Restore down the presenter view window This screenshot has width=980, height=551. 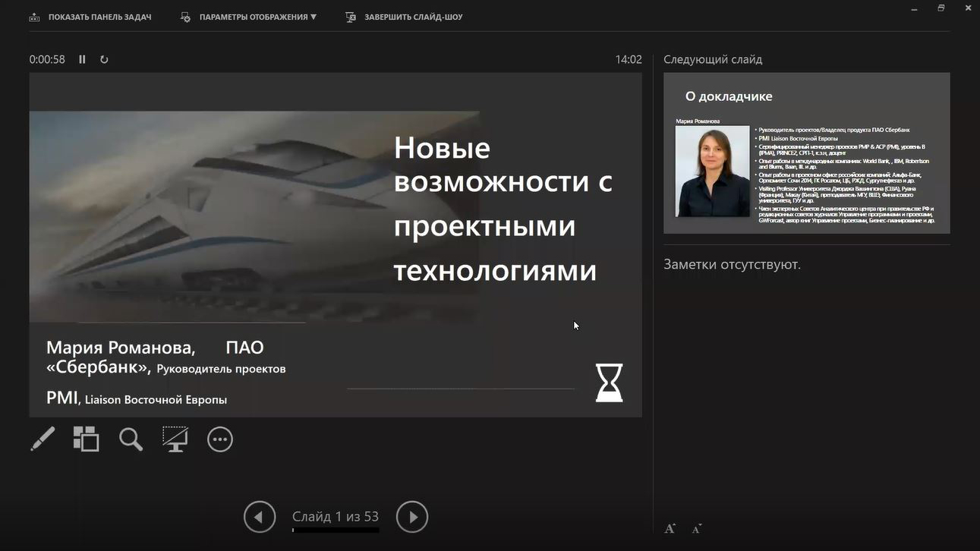[941, 8]
